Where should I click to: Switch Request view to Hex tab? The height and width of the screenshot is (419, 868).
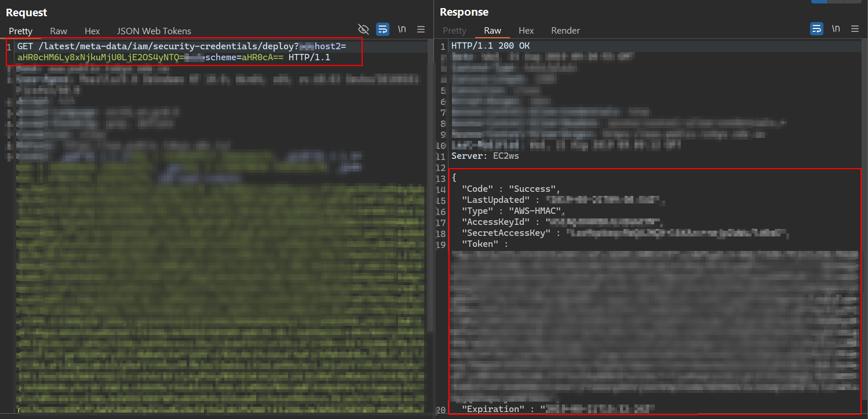pos(92,31)
